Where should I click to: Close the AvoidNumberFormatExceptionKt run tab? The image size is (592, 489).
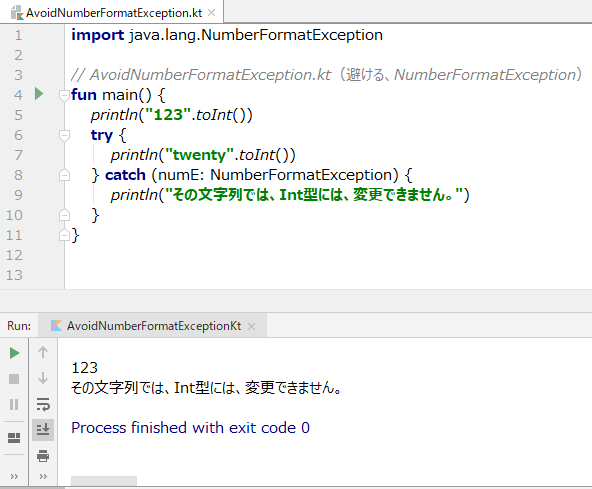pos(251,326)
